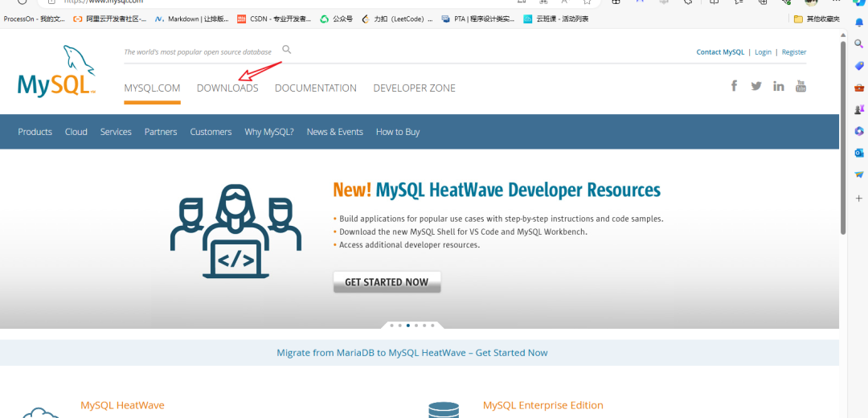Open the Search tool in Edge sidebar
This screenshot has width=868, height=418.
(859, 44)
